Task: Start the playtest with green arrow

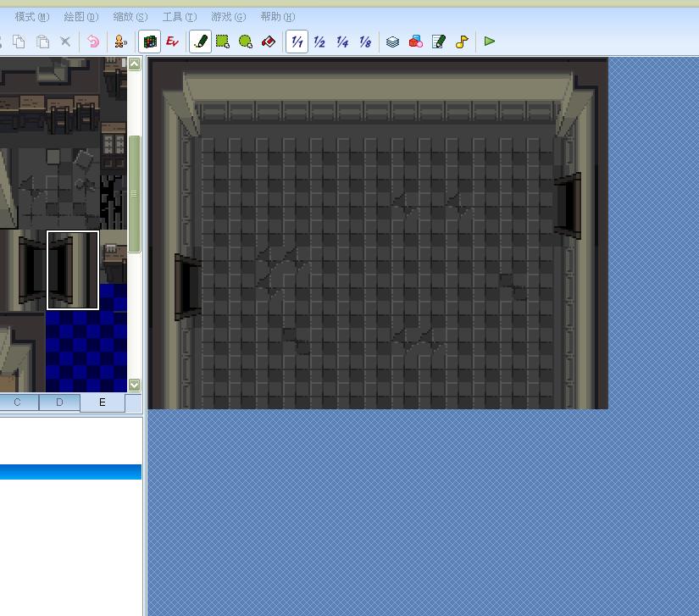Action: 490,42
